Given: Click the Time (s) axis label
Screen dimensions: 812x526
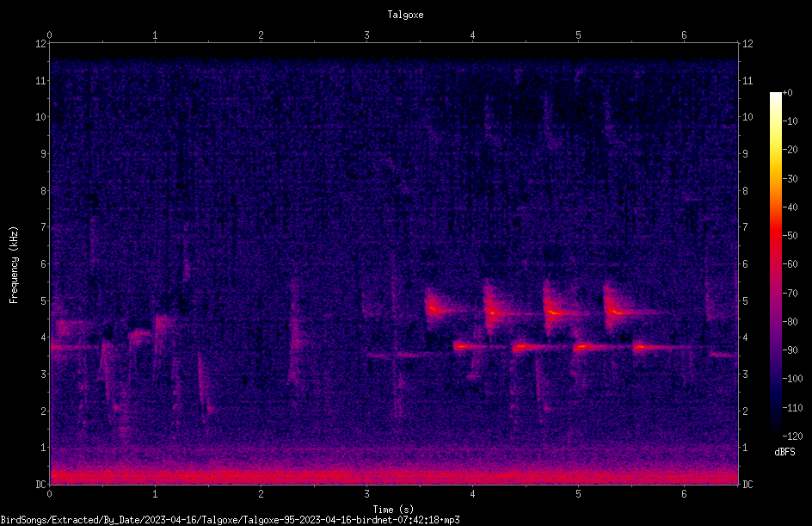Looking at the screenshot, I should [393, 510].
